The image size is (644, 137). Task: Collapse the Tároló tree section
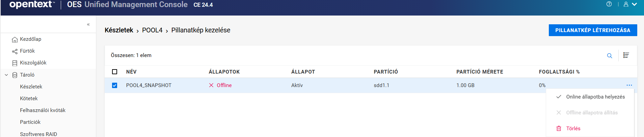click(x=6, y=75)
